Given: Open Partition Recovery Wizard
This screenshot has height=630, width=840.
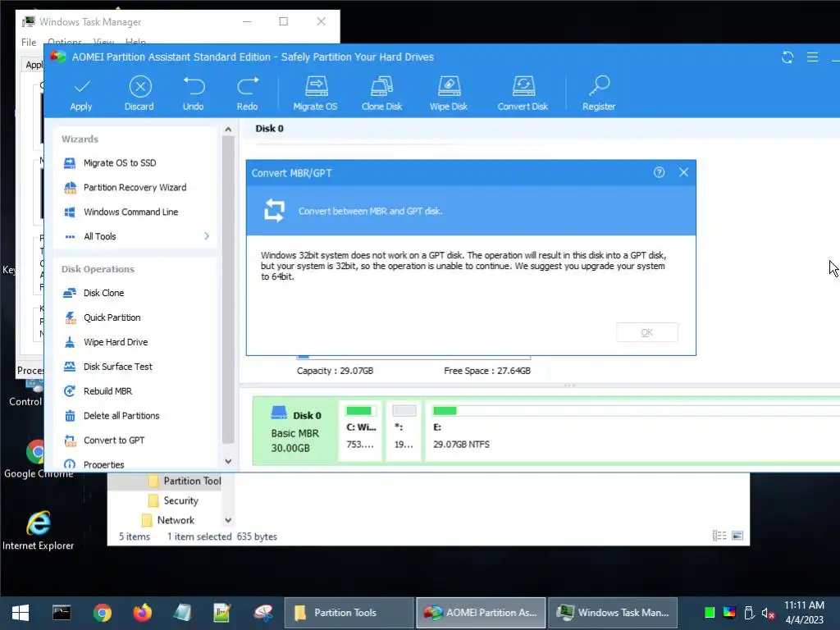Looking at the screenshot, I should point(135,188).
